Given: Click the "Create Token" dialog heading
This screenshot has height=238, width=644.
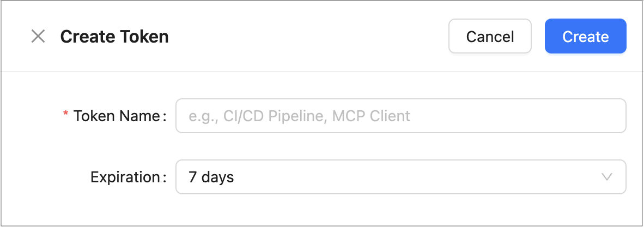Looking at the screenshot, I should click(x=114, y=37).
